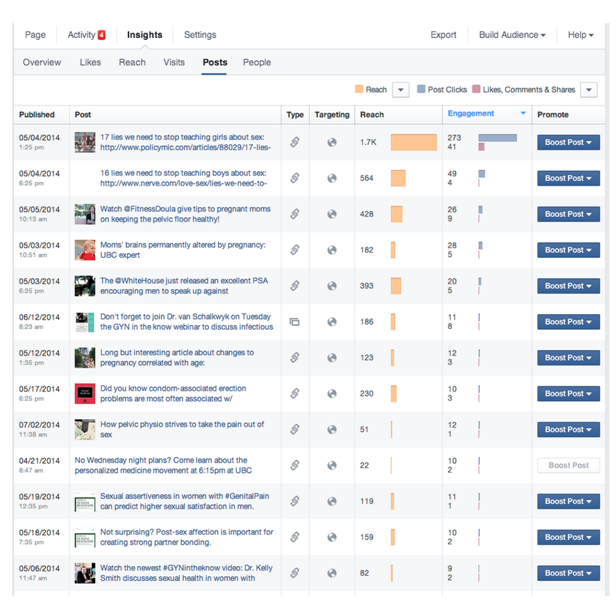Open the Help dropdown menu
Viewport: 616px width, 604px height.
click(580, 35)
